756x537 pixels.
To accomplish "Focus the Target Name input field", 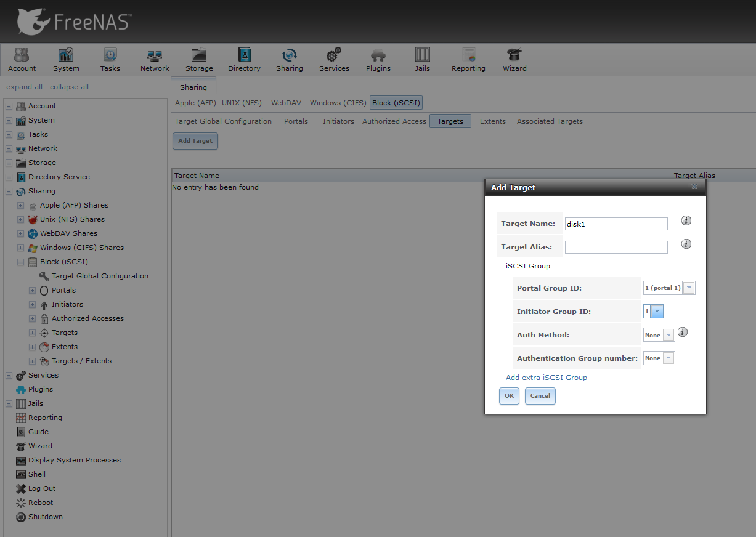I will coord(616,224).
